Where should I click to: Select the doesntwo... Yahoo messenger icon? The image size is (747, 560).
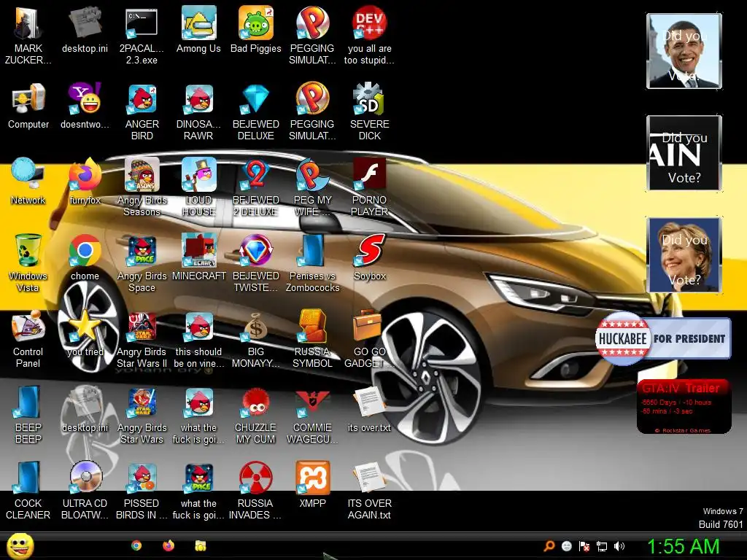[x=85, y=99]
